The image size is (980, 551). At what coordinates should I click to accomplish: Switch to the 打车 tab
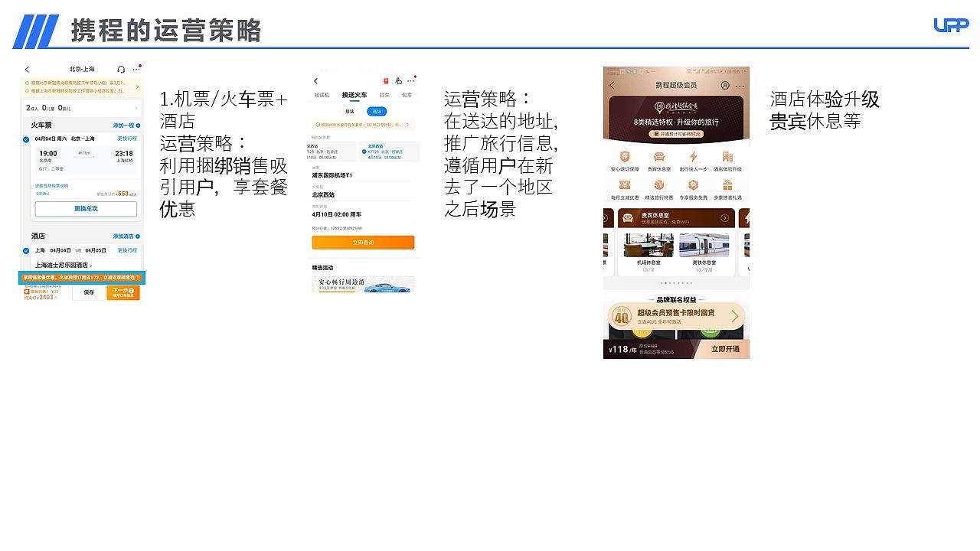click(385, 95)
